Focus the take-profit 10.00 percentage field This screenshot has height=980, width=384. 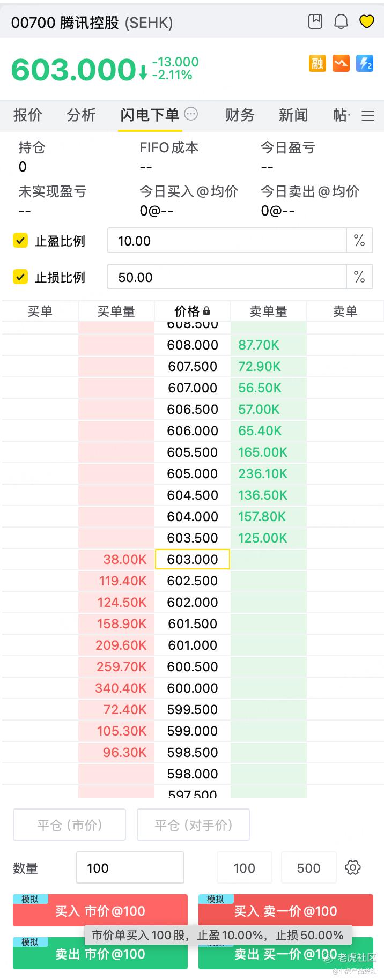pos(227,241)
